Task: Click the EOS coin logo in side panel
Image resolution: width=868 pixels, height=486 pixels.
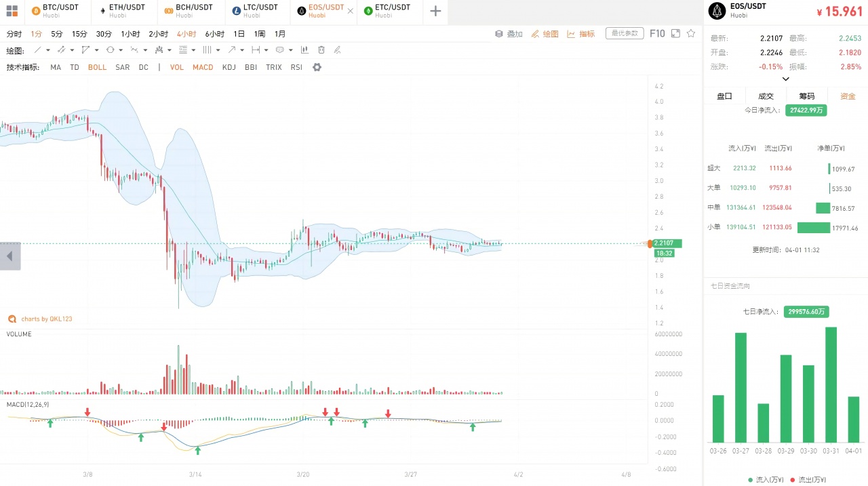Action: (717, 11)
